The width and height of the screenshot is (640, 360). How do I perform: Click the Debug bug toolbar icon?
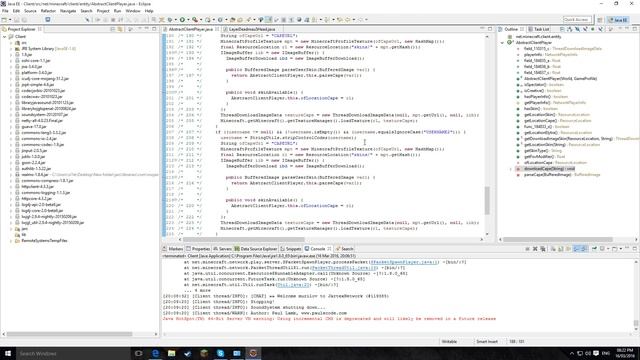point(170,20)
